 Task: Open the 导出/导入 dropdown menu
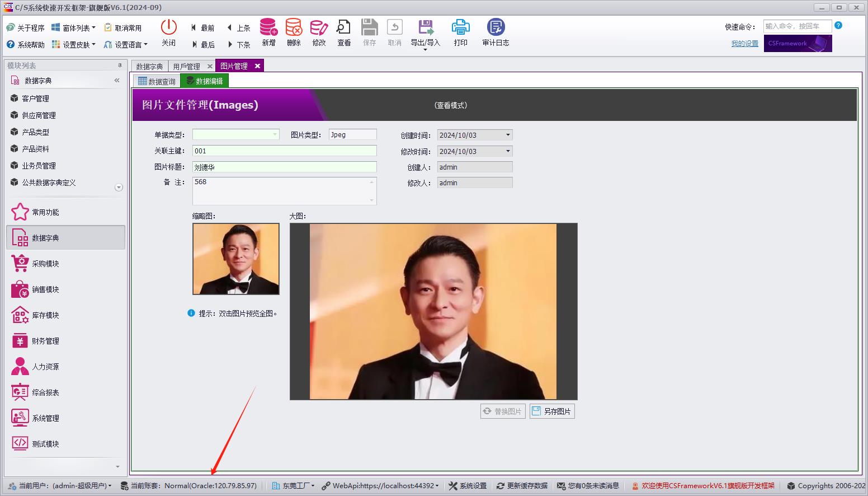tap(425, 49)
